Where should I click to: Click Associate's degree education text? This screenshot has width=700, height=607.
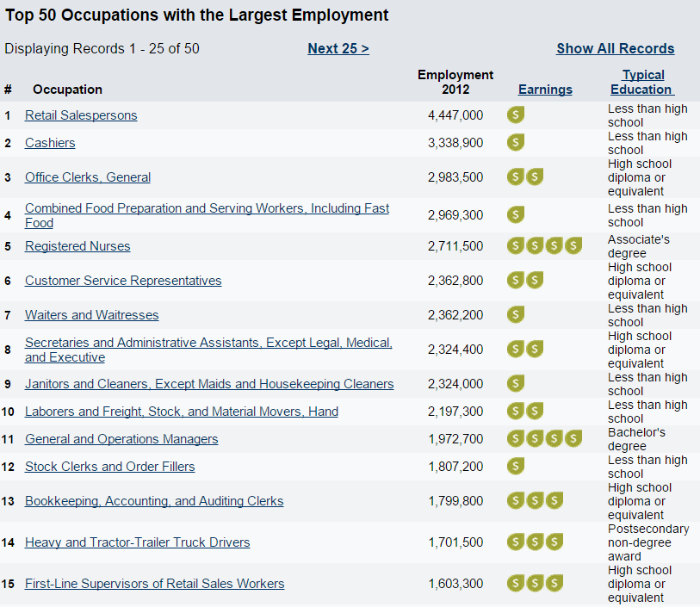tap(638, 246)
